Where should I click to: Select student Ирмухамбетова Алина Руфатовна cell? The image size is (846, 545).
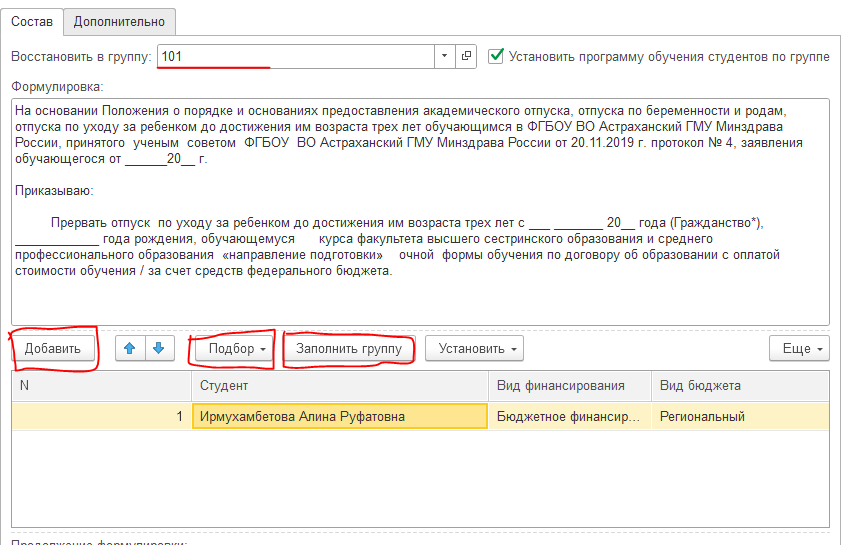click(340, 417)
